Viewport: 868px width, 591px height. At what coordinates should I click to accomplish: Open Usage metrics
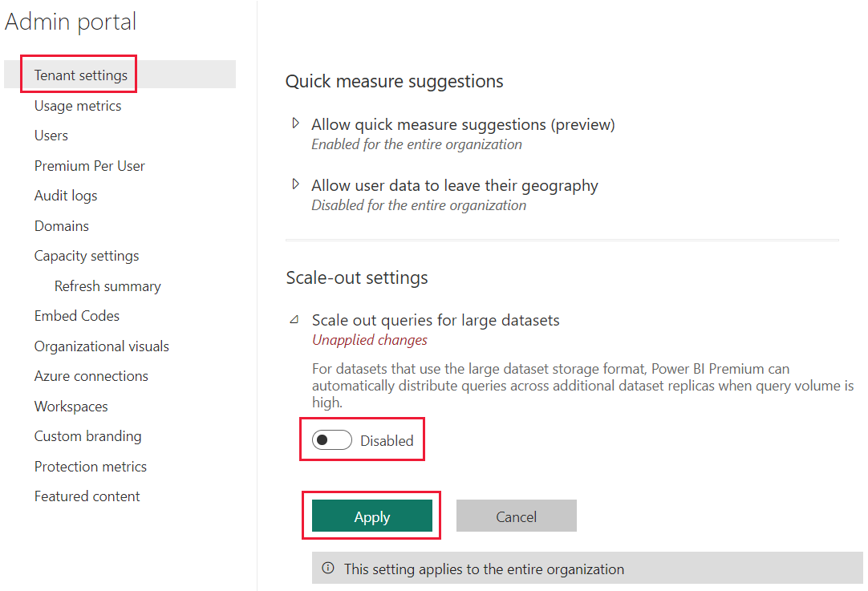click(x=77, y=105)
